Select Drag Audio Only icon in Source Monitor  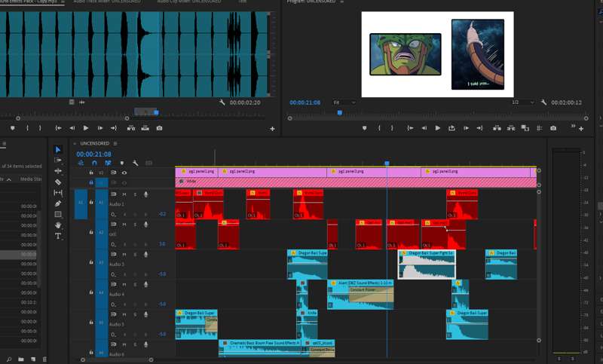tap(82, 102)
